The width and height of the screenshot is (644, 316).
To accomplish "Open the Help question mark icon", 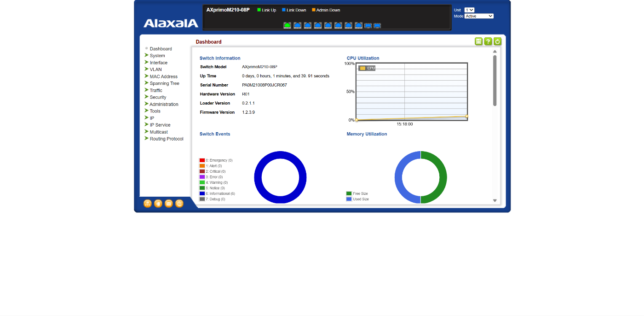I will [488, 41].
